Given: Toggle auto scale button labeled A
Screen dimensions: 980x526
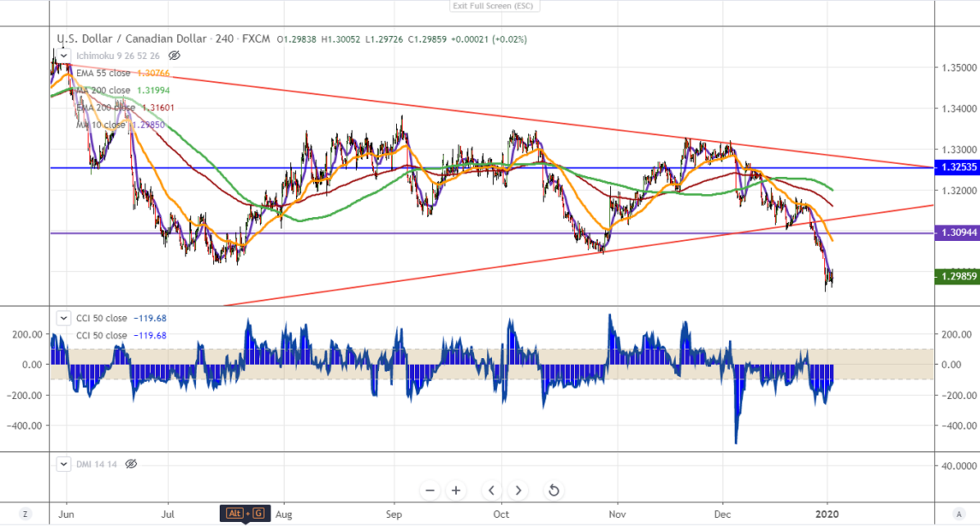Looking at the screenshot, I should 959,515.
